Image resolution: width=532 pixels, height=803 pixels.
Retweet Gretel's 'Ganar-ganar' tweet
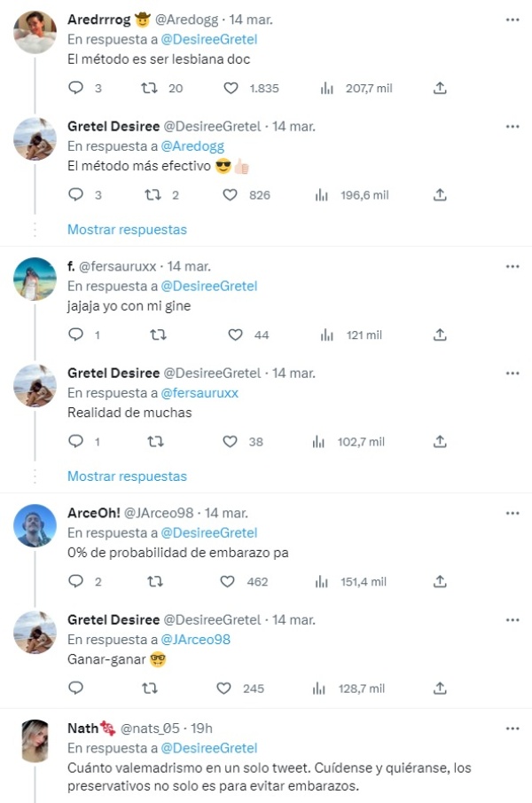[x=149, y=688]
